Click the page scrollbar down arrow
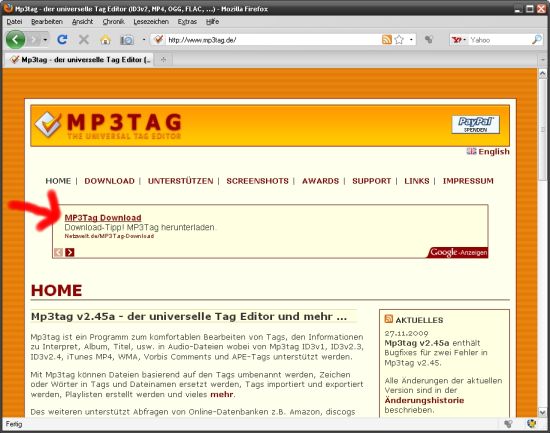The width and height of the screenshot is (550, 433). (543, 412)
